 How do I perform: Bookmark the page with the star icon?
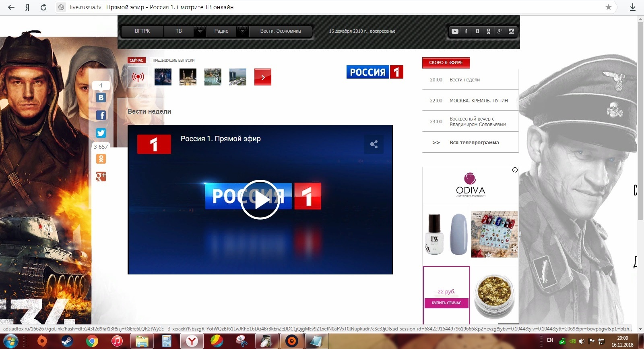(609, 7)
